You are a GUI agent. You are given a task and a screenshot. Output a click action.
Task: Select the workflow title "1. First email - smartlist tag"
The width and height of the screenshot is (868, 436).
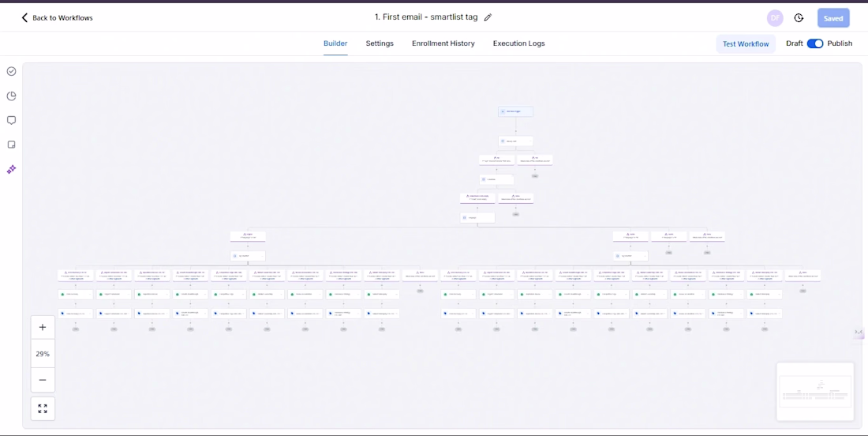coord(425,17)
